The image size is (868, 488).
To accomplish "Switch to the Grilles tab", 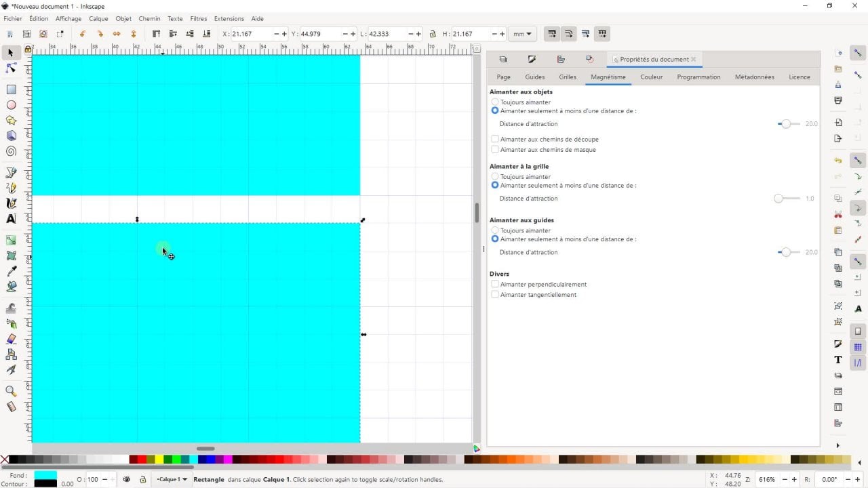I will pos(568,77).
